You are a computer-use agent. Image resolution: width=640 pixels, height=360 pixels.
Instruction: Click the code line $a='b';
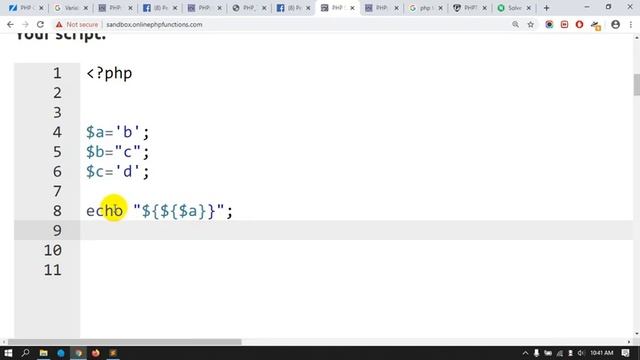118,132
